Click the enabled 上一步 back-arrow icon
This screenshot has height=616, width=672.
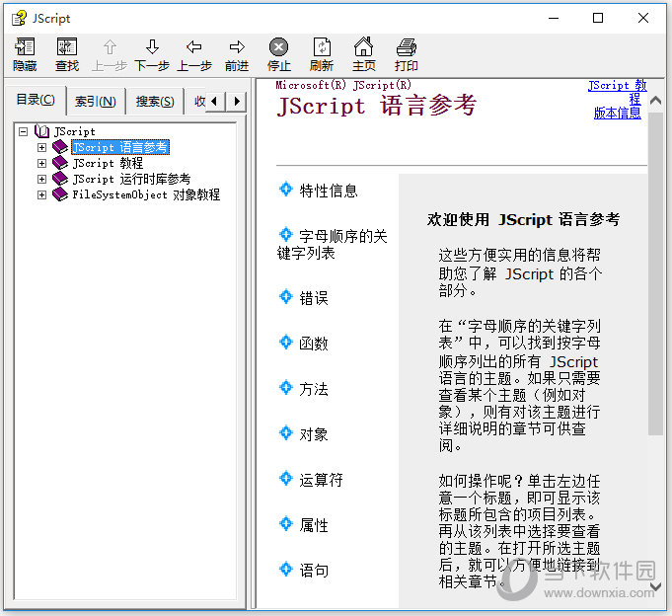(194, 46)
